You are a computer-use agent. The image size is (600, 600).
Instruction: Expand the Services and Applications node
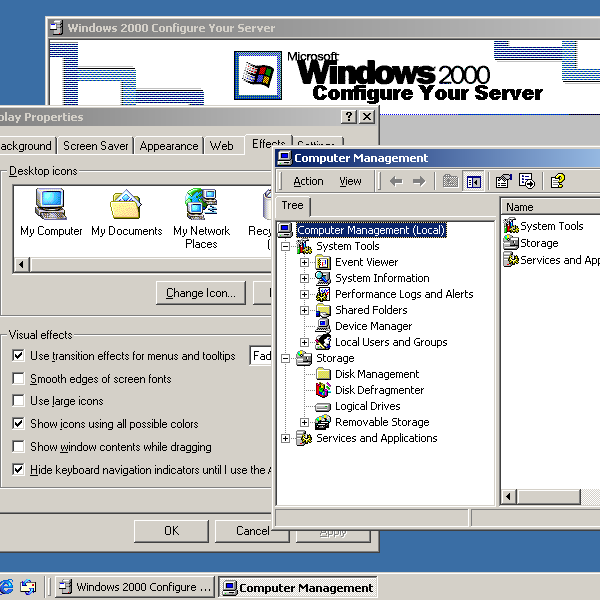[x=286, y=438]
